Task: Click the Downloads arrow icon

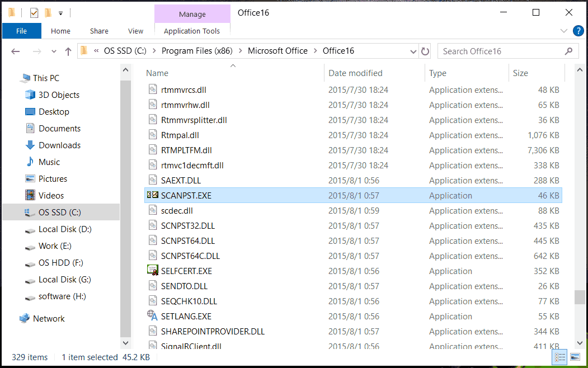Action: pos(30,145)
